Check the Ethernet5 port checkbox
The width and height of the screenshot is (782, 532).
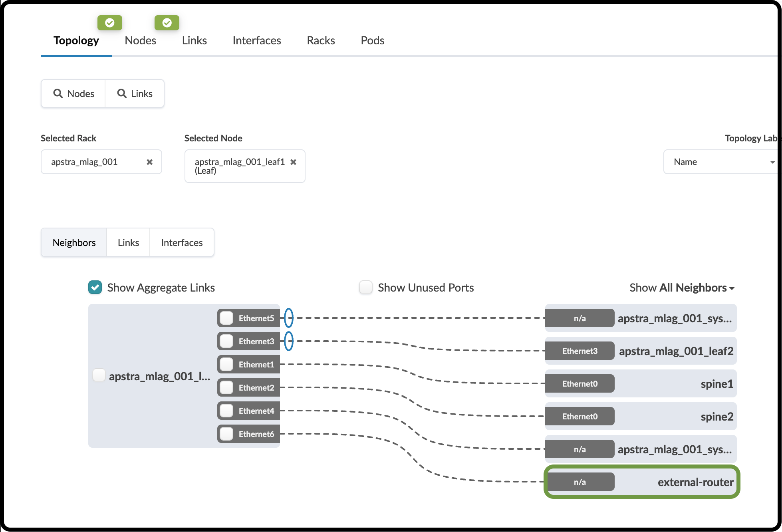(x=227, y=318)
